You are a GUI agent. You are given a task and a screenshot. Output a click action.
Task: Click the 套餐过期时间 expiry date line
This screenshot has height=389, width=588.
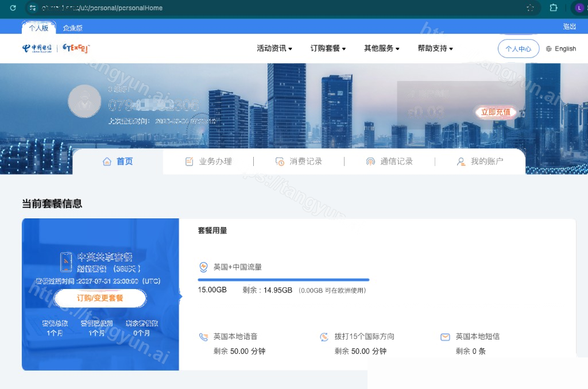(98, 282)
